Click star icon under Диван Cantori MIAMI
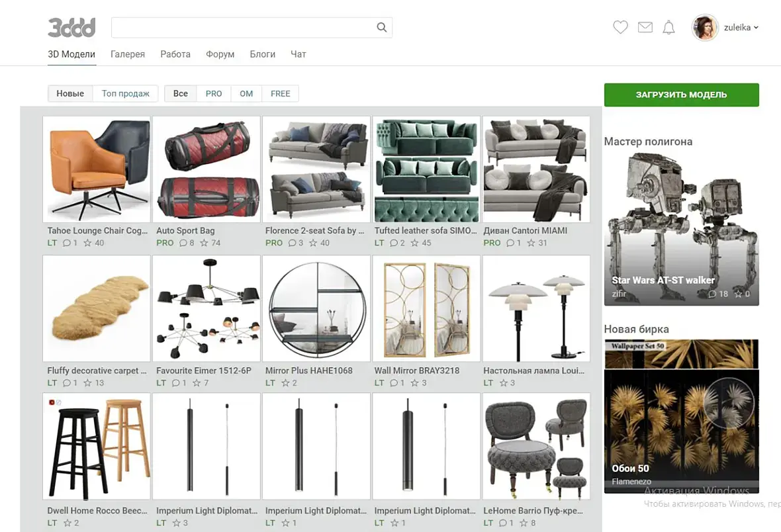 (531, 243)
